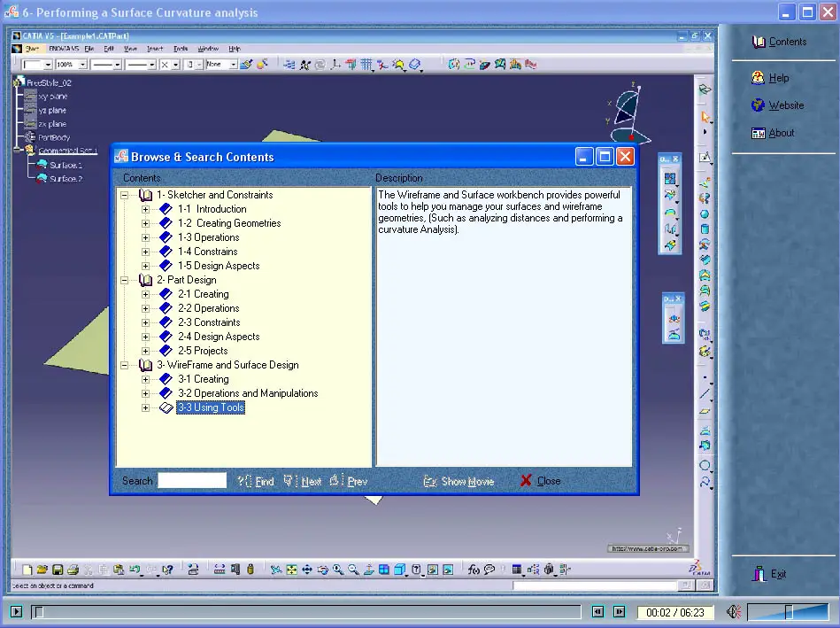Open the Edit menu in CATIA window
Image resolution: width=840 pixels, height=628 pixels.
click(x=109, y=49)
